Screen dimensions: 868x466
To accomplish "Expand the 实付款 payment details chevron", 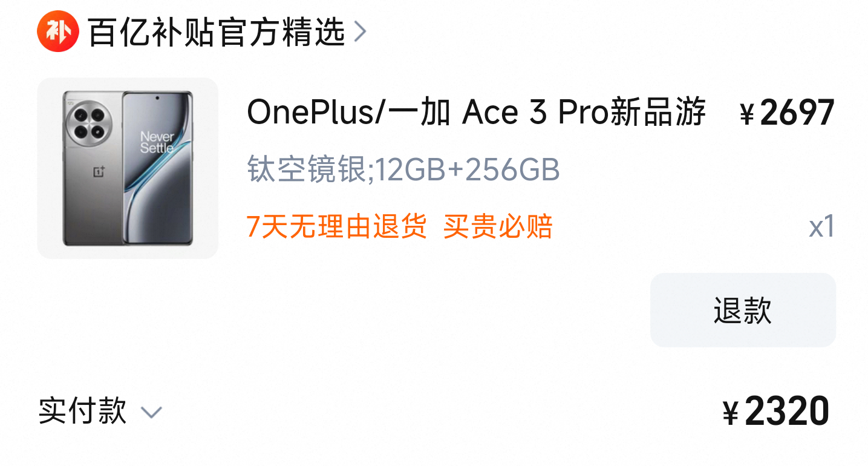I will click(x=151, y=413).
